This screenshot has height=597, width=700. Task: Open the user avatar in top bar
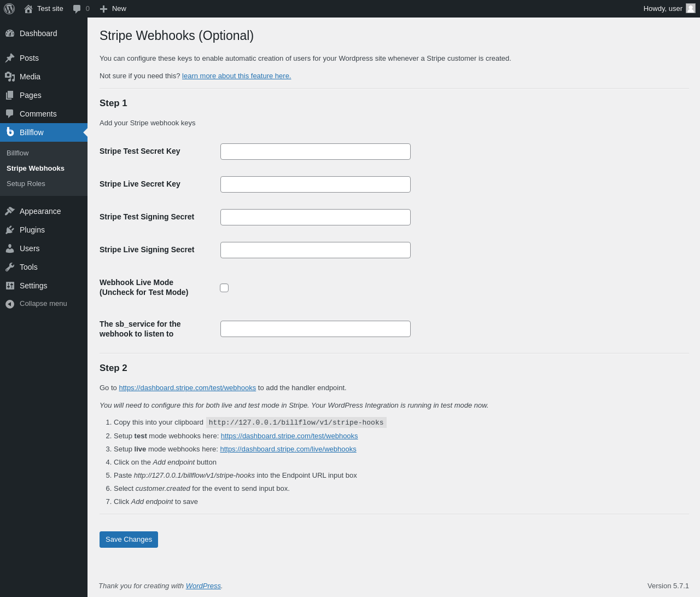691,8
